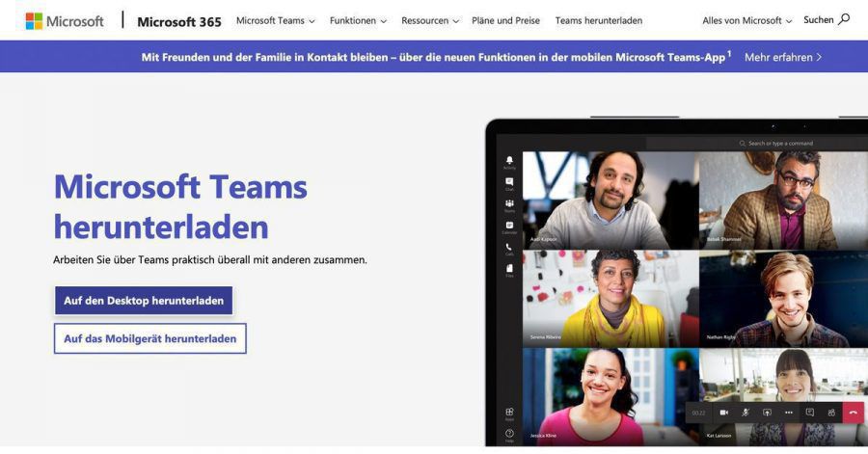Show meeting conversation icon
Screen dimensions: 868x454
(x=810, y=413)
